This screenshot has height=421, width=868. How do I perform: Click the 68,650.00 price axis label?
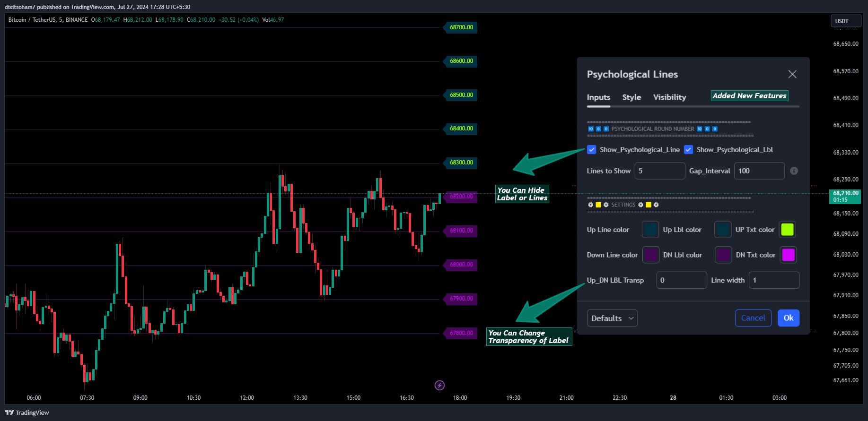pos(846,44)
